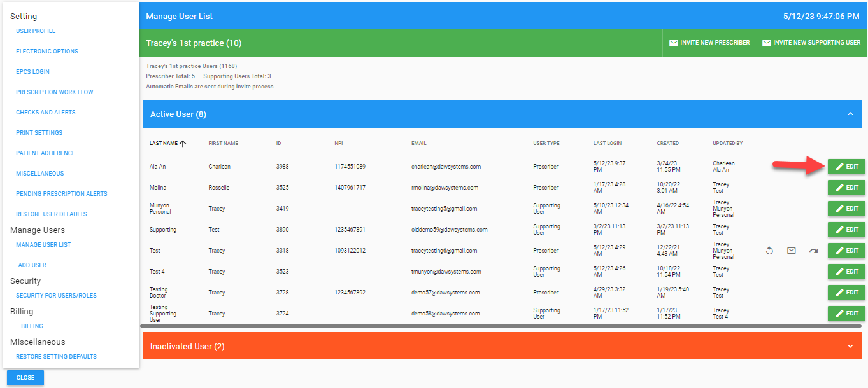Open User Profile settings

click(36, 31)
